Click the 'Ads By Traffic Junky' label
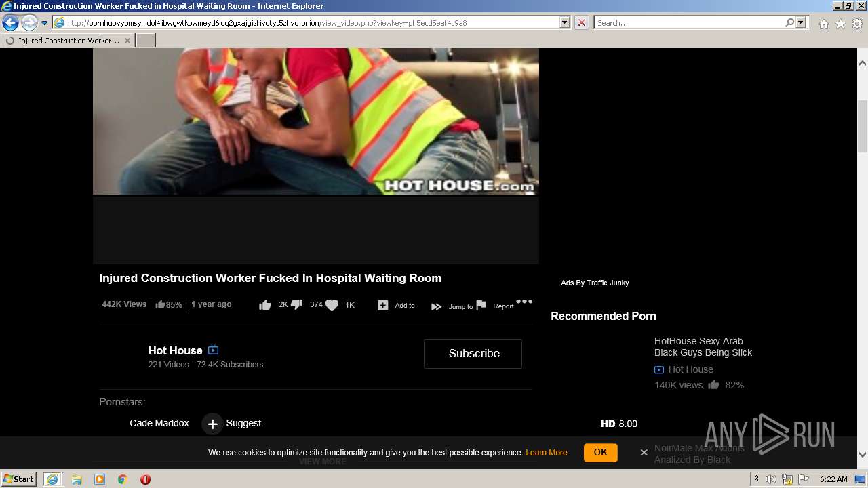The height and width of the screenshot is (488, 868). 595,283
